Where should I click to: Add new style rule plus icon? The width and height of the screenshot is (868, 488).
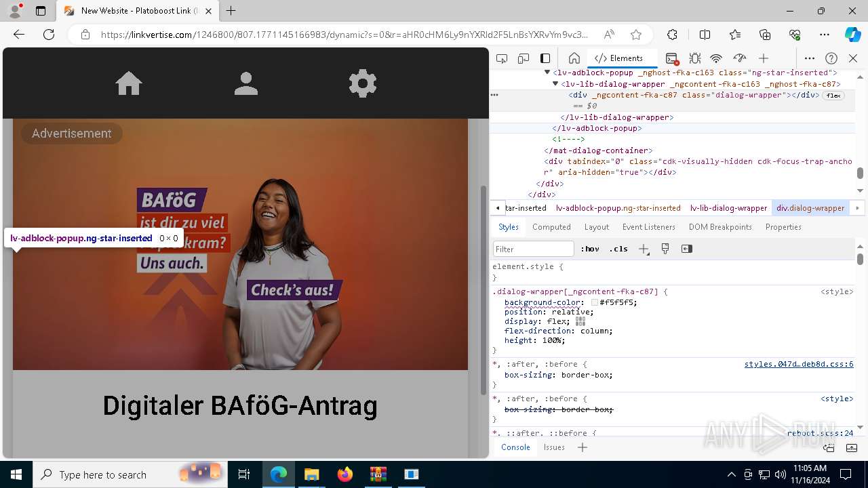[644, 249]
